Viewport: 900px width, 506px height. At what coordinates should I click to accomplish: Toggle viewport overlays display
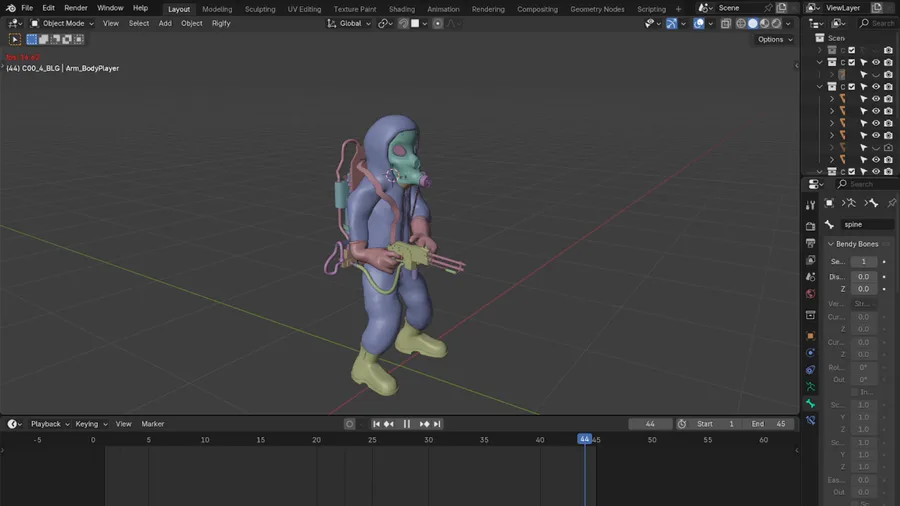click(699, 24)
